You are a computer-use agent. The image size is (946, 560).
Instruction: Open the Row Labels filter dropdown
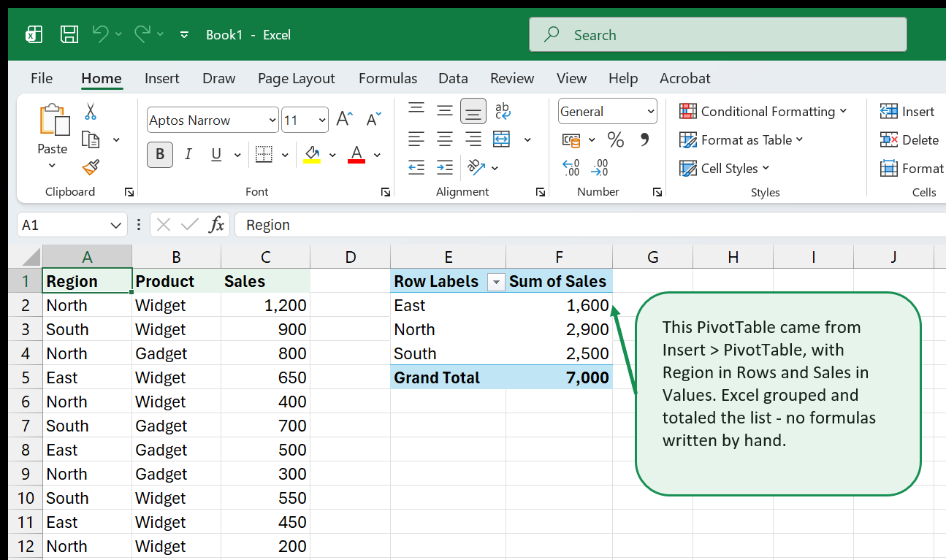pos(496,282)
